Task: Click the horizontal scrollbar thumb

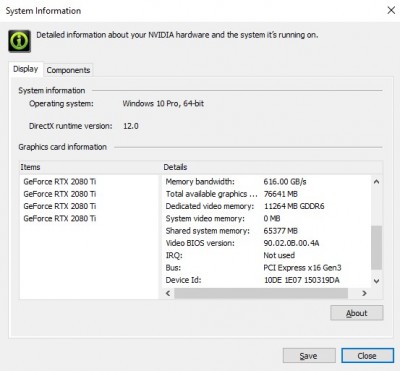Action: click(261, 293)
